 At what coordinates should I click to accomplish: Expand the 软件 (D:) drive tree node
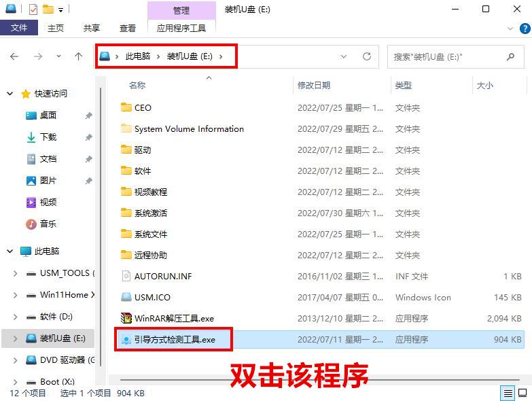click(x=16, y=317)
